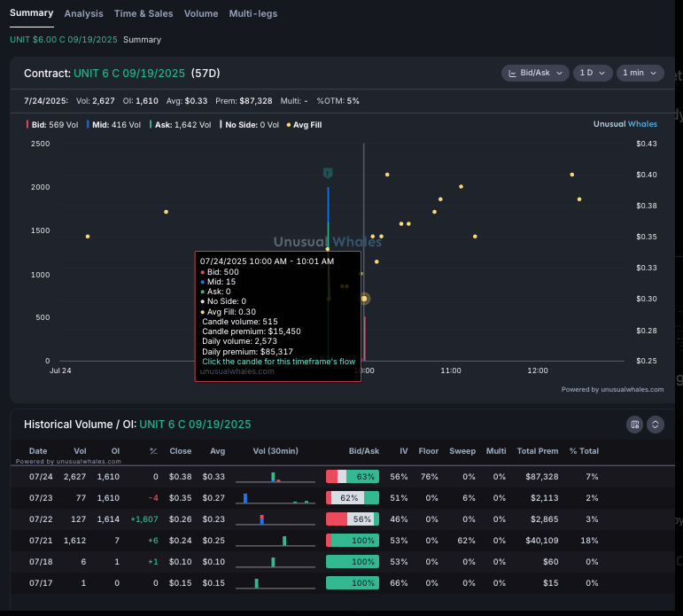This screenshot has height=616, width=683.
Task: Sort table by Vol column
Action: [80, 451]
